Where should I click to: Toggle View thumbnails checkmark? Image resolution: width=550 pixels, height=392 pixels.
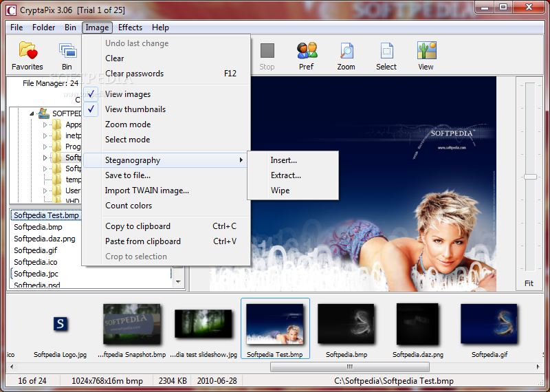click(x=91, y=109)
